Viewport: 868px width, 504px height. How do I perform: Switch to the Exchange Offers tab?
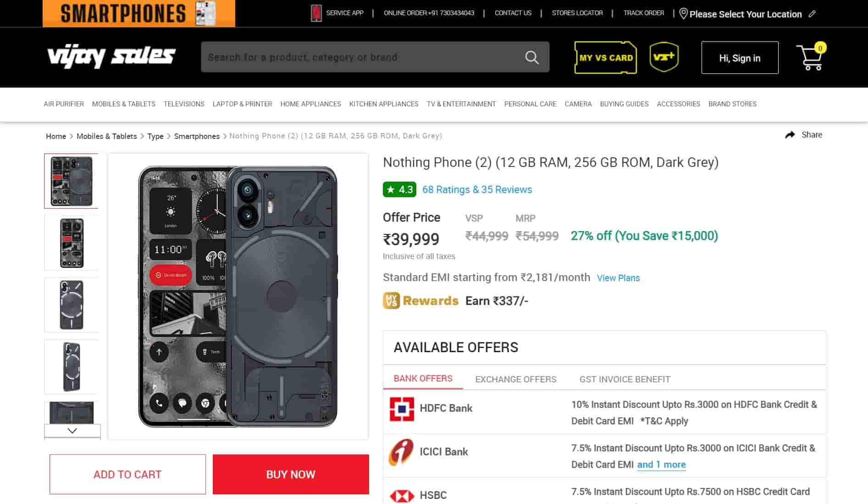(515, 379)
